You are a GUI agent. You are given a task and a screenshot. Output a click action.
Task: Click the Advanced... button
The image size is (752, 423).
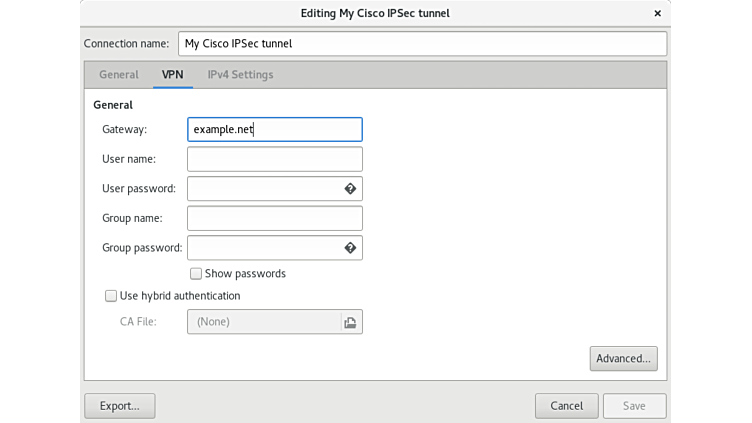pos(623,359)
